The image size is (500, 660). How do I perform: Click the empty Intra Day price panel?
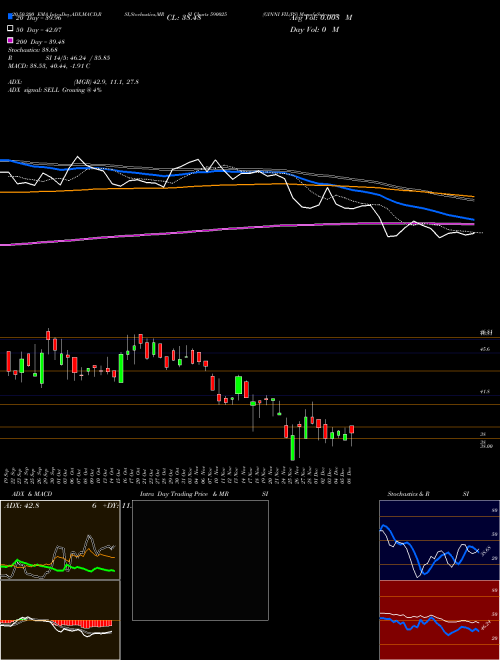tap(200, 560)
